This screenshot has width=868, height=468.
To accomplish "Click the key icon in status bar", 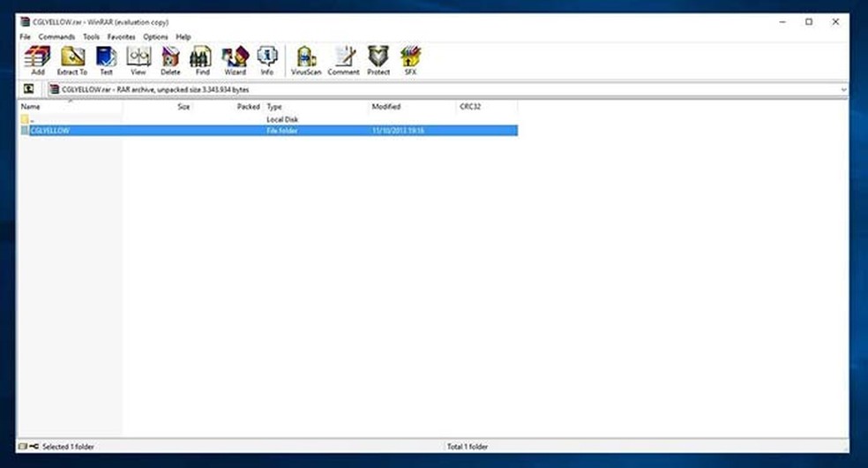I will click(34, 447).
